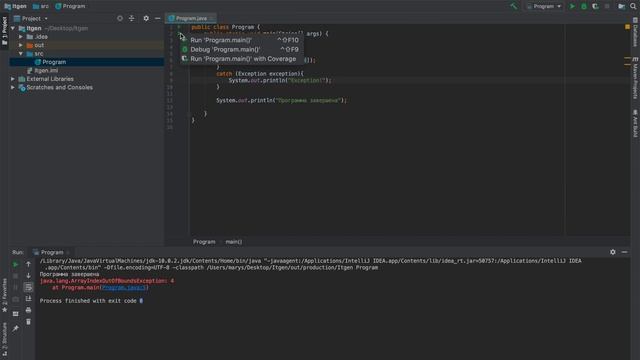The width and height of the screenshot is (640, 360).
Task: Click the Itgen breadcrumb in navigation bar
Action: [x=16, y=6]
